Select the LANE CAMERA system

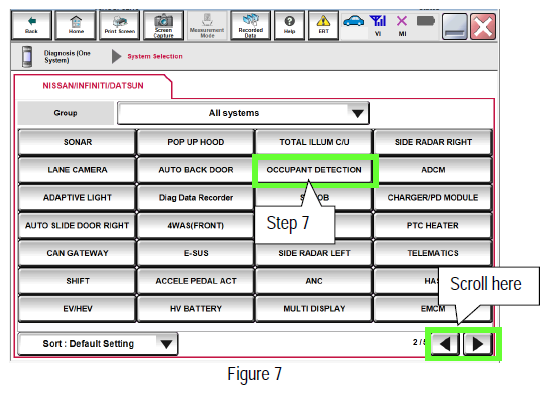(77, 170)
